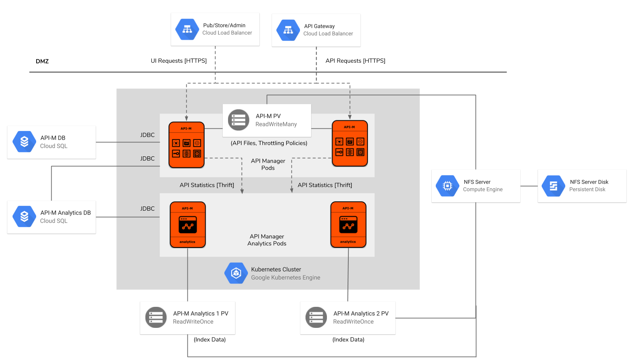
Task: Click the Pub/Store/Admin load balancer icon
Action: (x=187, y=30)
